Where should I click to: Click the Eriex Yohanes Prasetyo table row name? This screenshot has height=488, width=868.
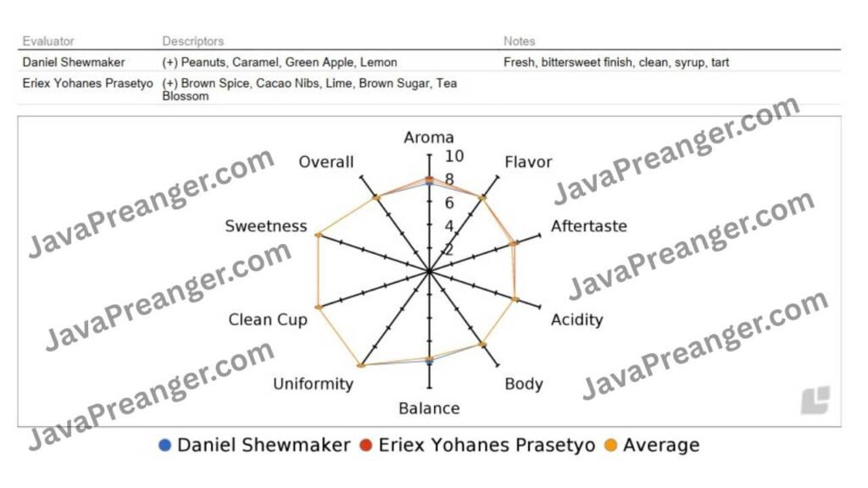[87, 84]
